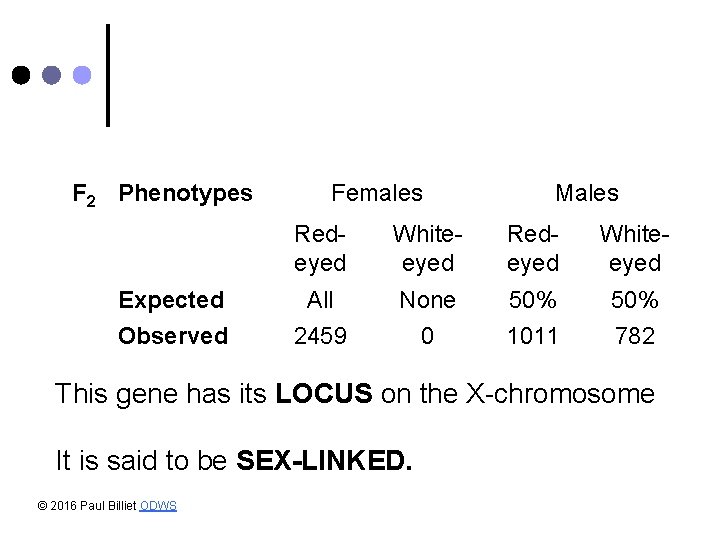Click the observed value 782

tap(635, 336)
